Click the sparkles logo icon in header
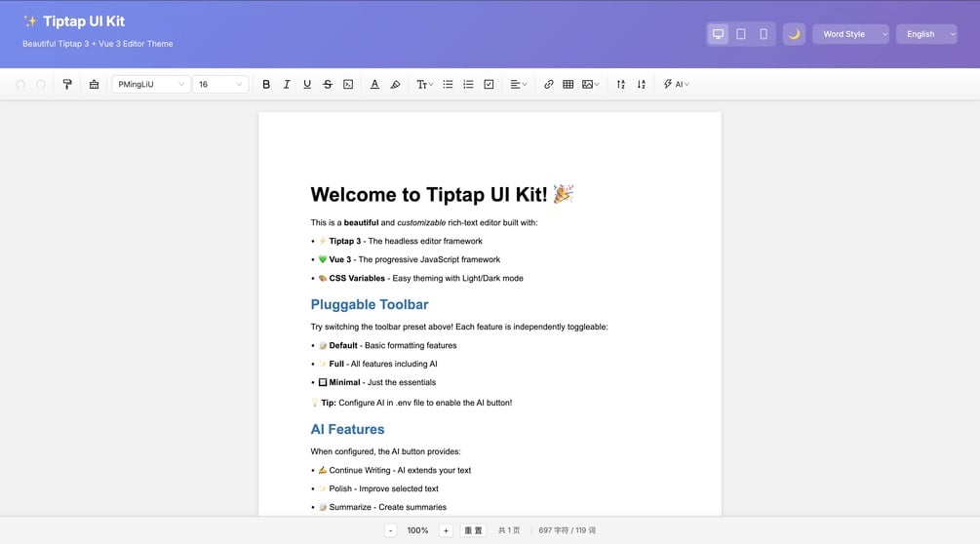This screenshot has height=544, width=980. pyautogui.click(x=29, y=21)
